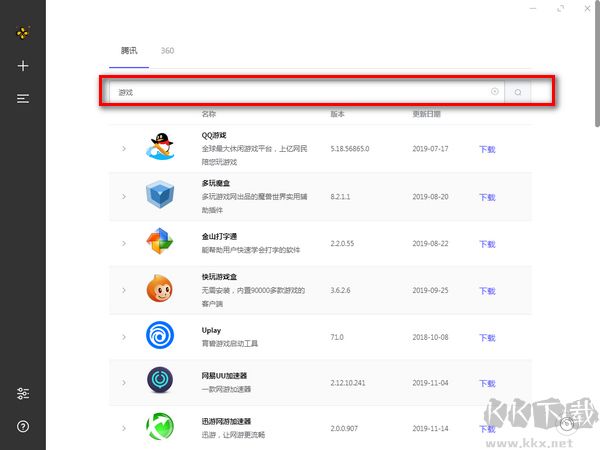Click the 网易UU加速器 icon
The width and height of the screenshot is (600, 450).
(160, 380)
